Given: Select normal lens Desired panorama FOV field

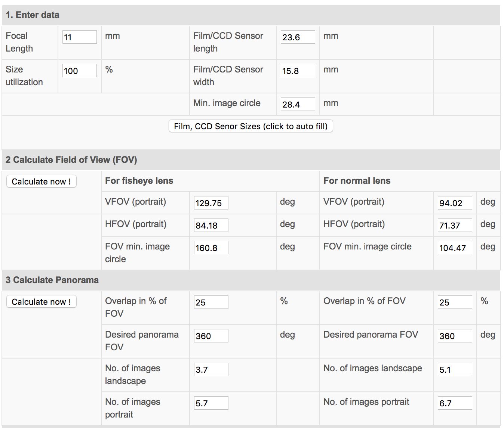Looking at the screenshot, I should pos(455,336).
